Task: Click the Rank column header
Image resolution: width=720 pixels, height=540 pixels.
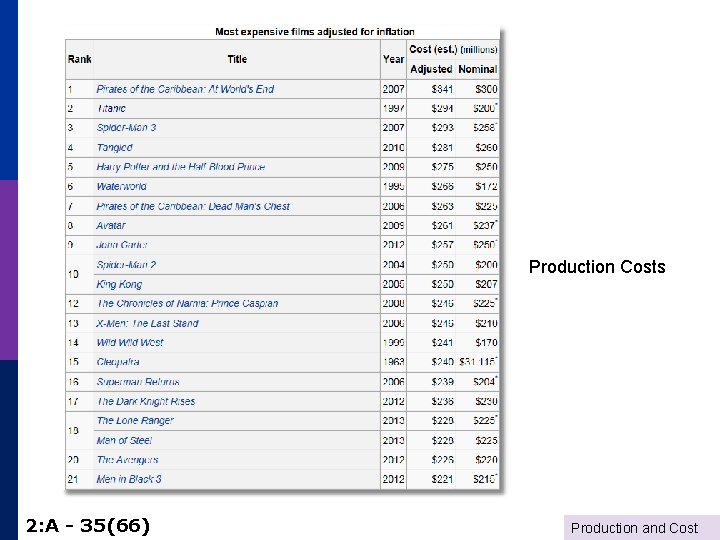Action: pyautogui.click(x=79, y=59)
